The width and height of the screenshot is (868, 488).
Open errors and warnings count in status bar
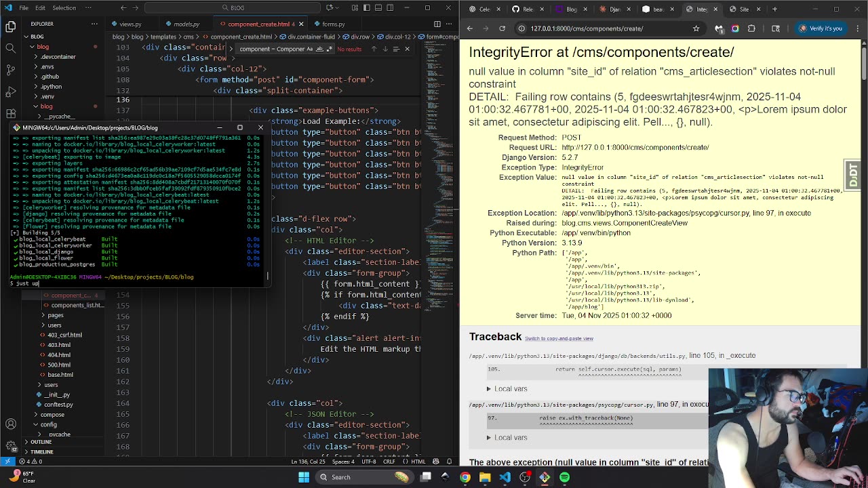coord(31,462)
